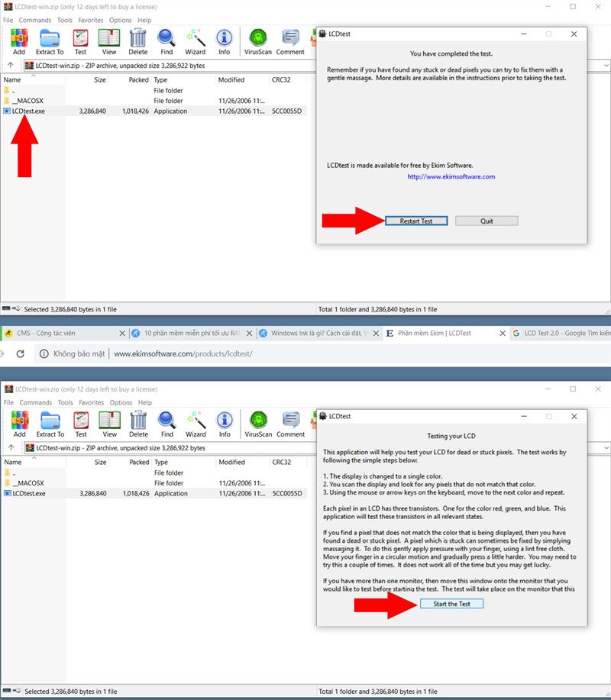Click the Quit button in LCDtest
Image resolution: width=611 pixels, height=700 pixels.
[487, 221]
